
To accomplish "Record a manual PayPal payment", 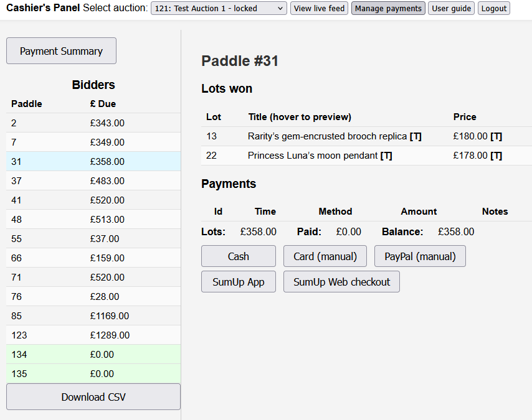I will [419, 256].
